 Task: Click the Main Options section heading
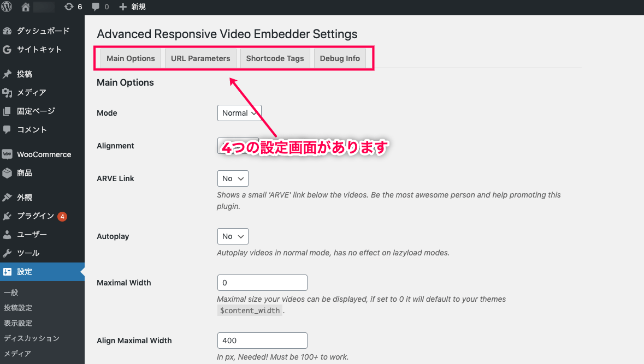(x=125, y=82)
